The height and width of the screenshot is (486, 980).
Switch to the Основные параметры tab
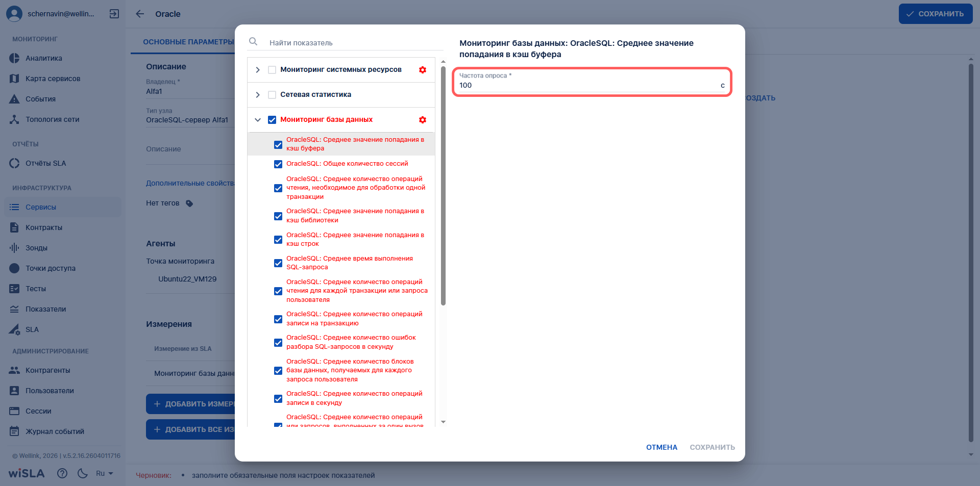click(188, 42)
